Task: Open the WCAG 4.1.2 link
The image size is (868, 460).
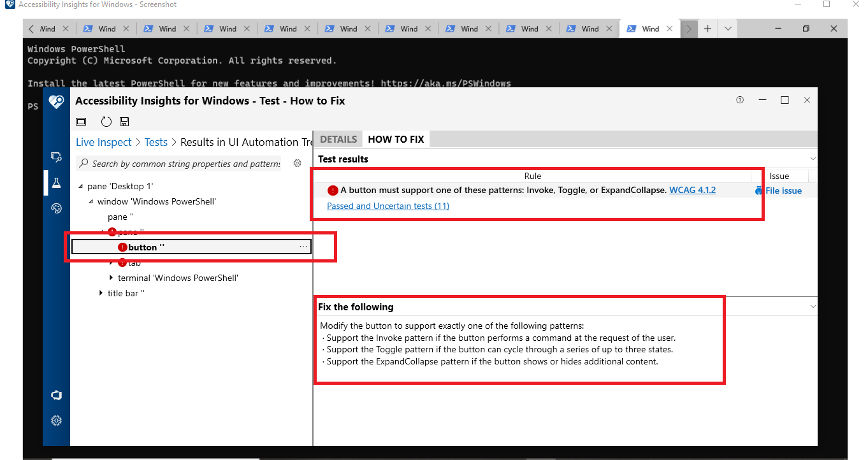Action: tap(693, 190)
